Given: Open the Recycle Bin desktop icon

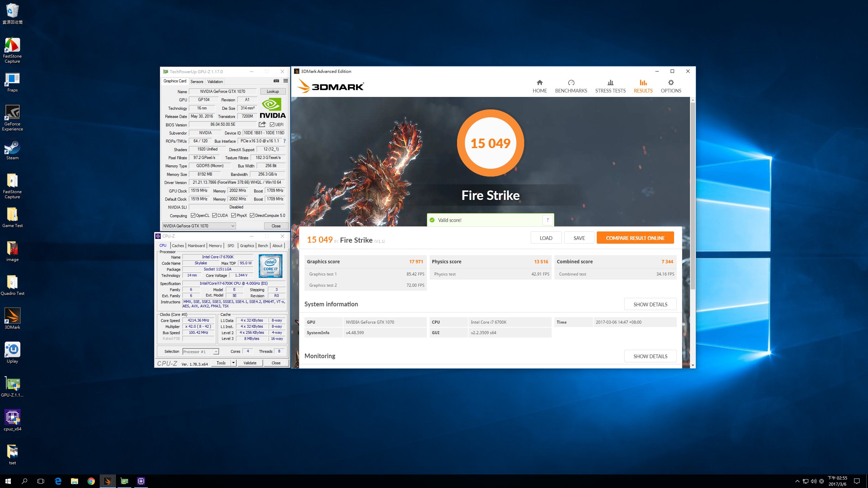Looking at the screenshot, I should [x=12, y=14].
